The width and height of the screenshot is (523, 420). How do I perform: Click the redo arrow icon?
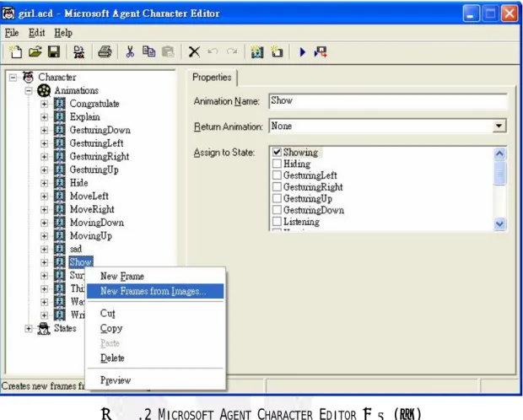(x=232, y=51)
